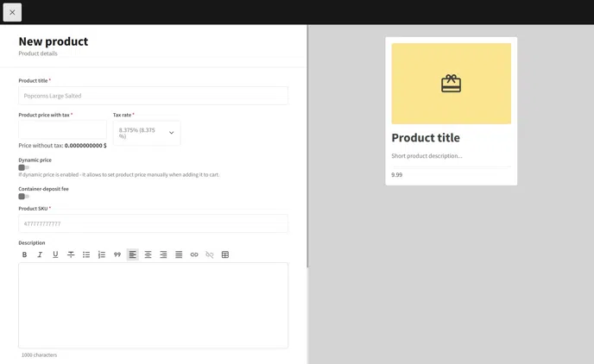594x364 pixels.
Task: Click the yellow product preview image
Action: pyautogui.click(x=451, y=84)
